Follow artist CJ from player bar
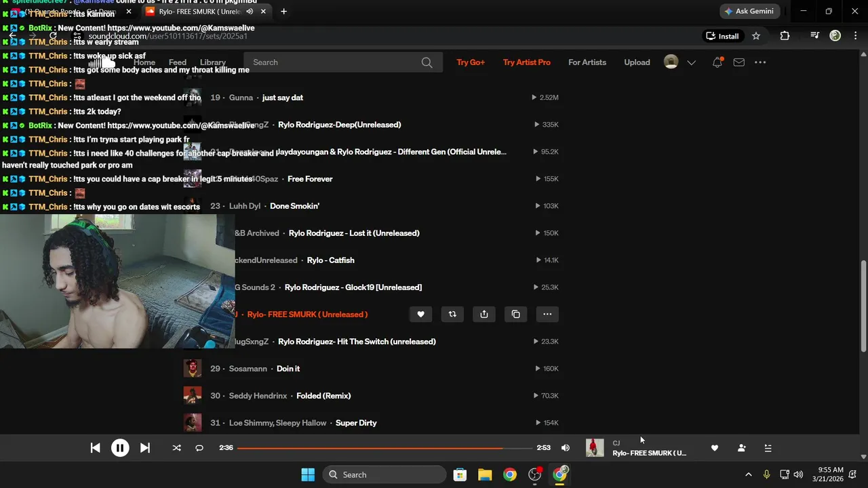Viewport: 868px width, 488px height. click(741, 448)
